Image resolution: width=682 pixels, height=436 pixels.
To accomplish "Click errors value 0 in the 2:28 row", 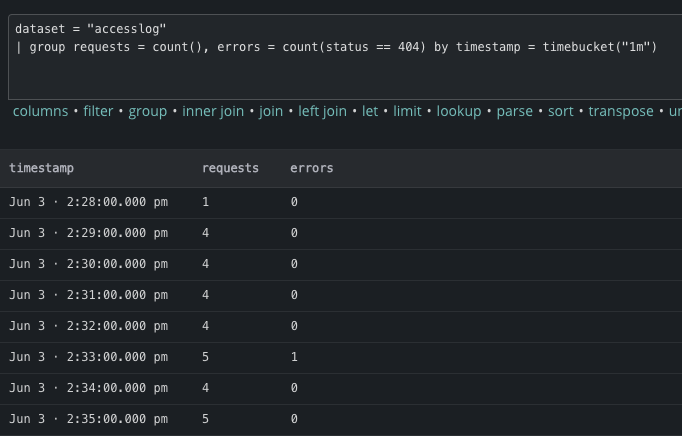I will [x=294, y=202].
